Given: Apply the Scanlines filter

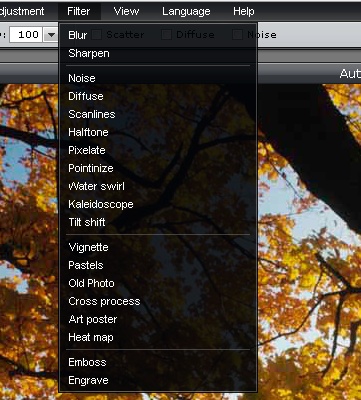Looking at the screenshot, I should point(158,114).
